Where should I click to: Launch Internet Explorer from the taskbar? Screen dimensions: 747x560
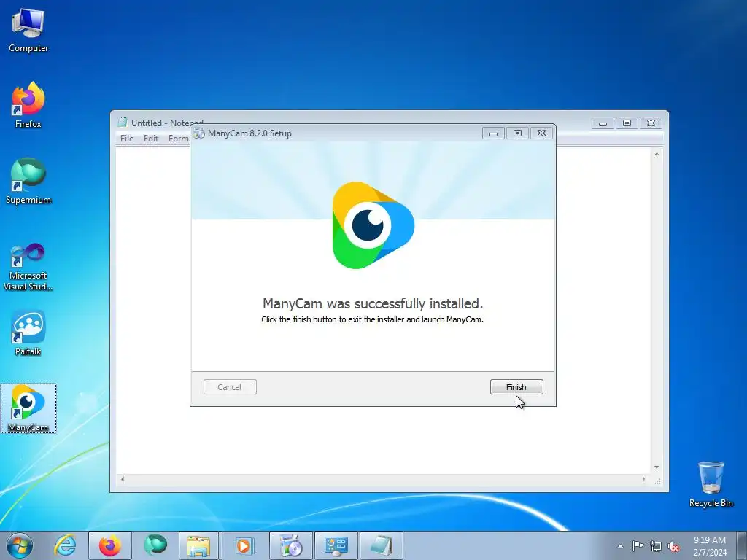coord(65,545)
